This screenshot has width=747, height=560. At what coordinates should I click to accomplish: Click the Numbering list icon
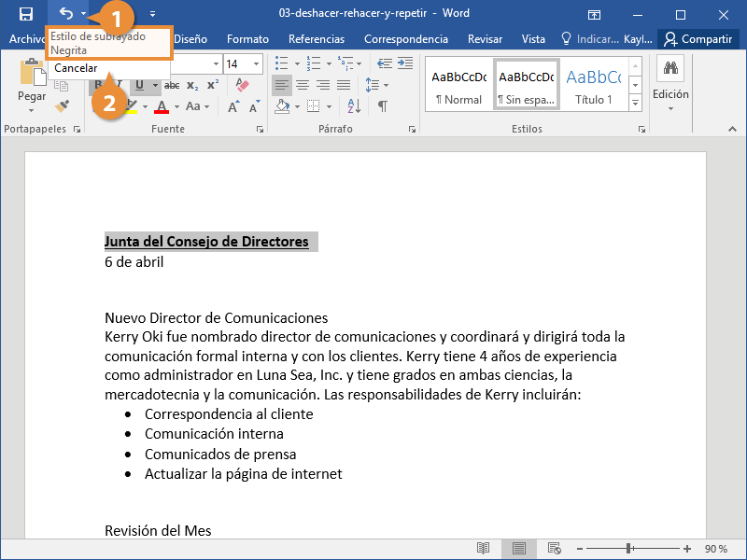tap(314, 63)
